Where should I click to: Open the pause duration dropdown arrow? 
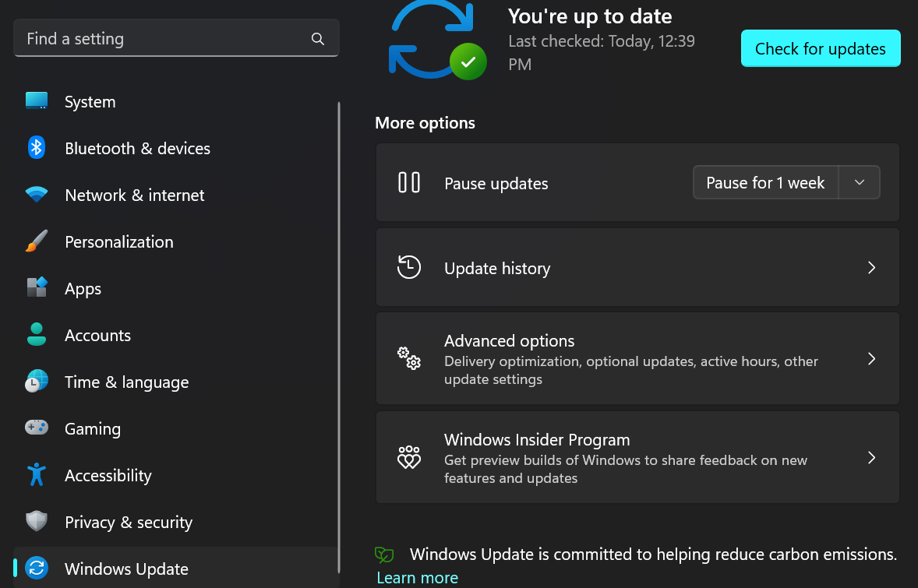tap(859, 182)
